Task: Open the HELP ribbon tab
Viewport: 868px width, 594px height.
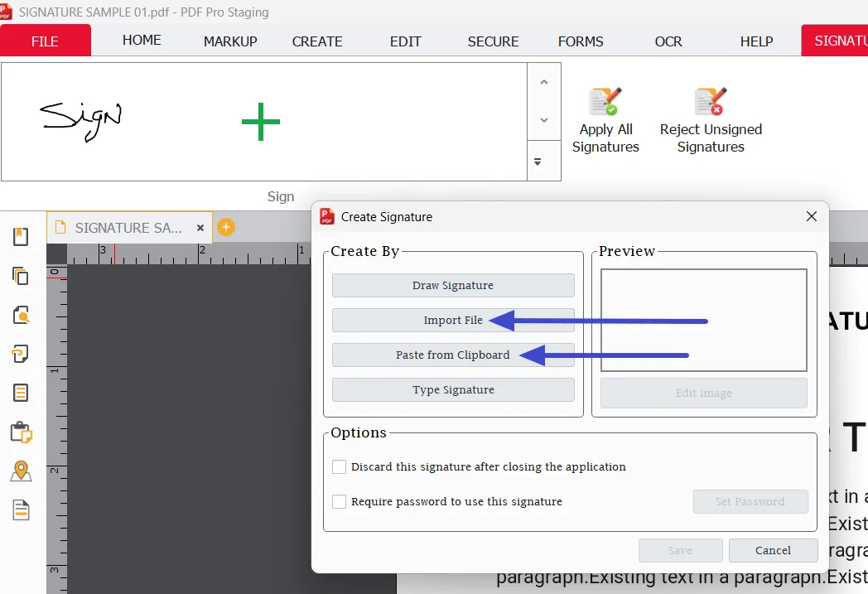Action: [756, 41]
